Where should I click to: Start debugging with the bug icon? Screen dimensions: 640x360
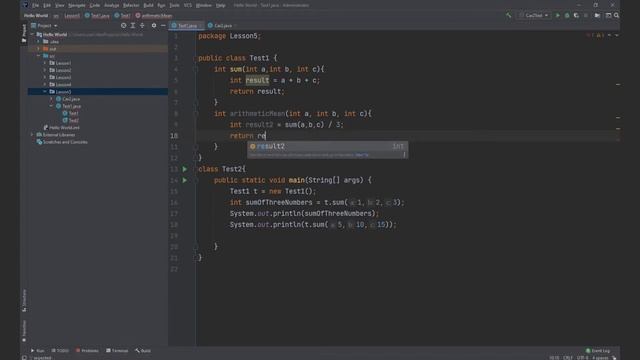click(x=567, y=16)
